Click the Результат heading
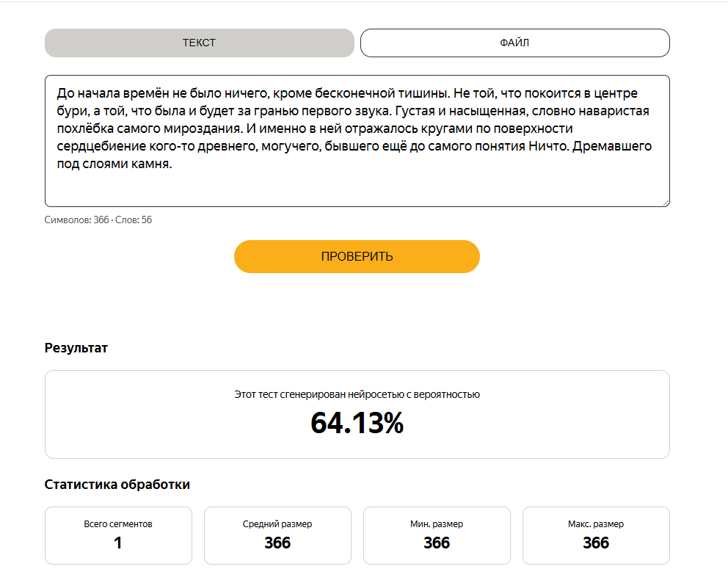This screenshot has width=728, height=569. click(76, 348)
